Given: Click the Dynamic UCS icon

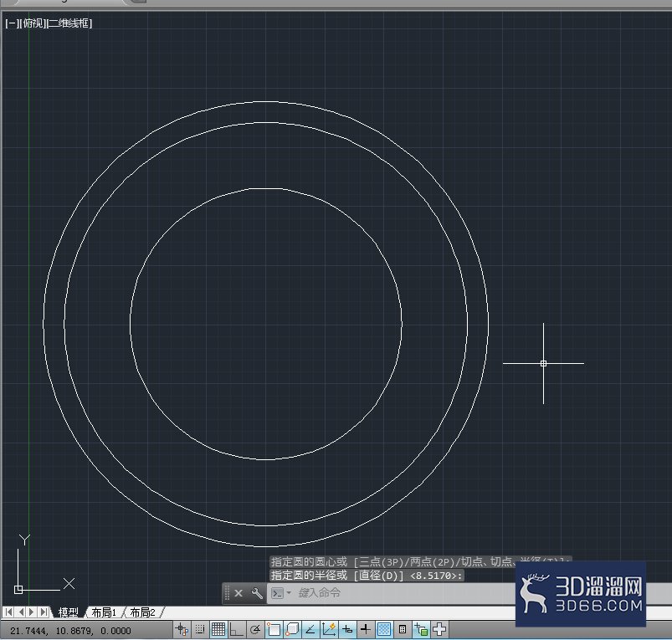Looking at the screenshot, I should (x=329, y=629).
